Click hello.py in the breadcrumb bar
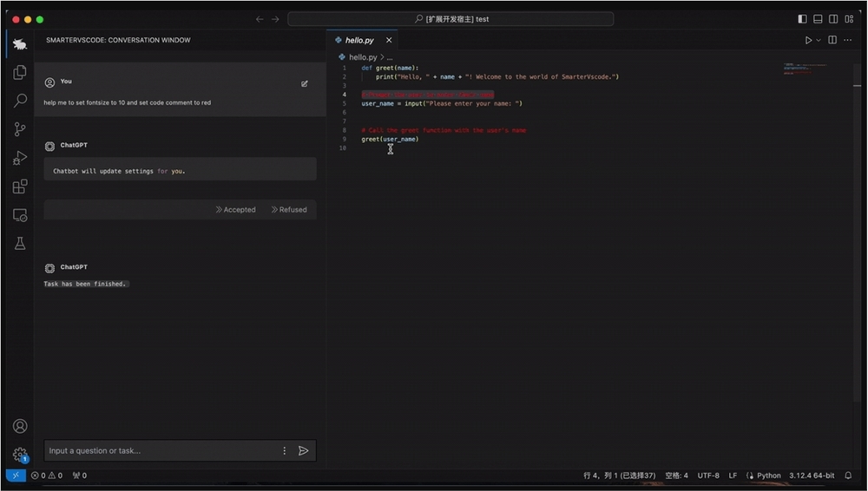 (x=363, y=57)
